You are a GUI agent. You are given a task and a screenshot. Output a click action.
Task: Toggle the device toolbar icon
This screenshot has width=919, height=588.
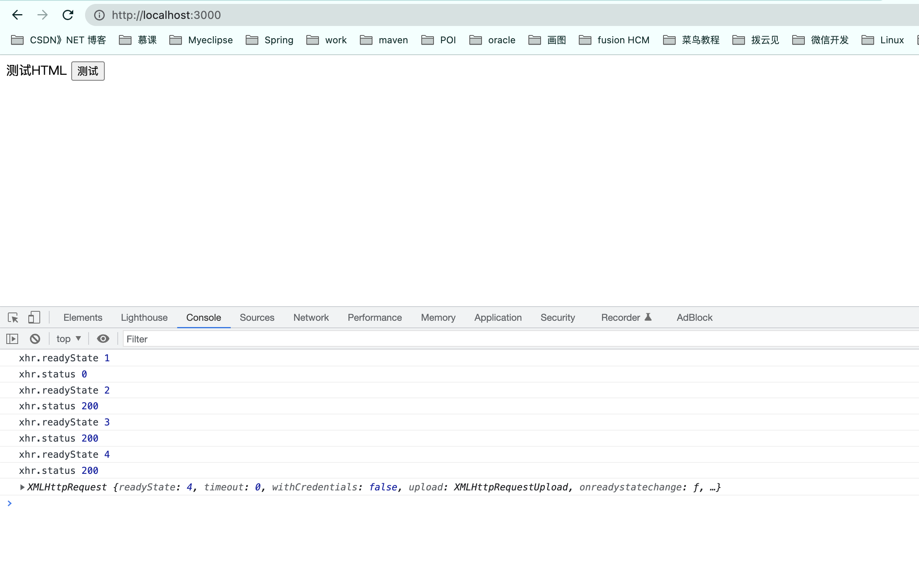tap(34, 318)
